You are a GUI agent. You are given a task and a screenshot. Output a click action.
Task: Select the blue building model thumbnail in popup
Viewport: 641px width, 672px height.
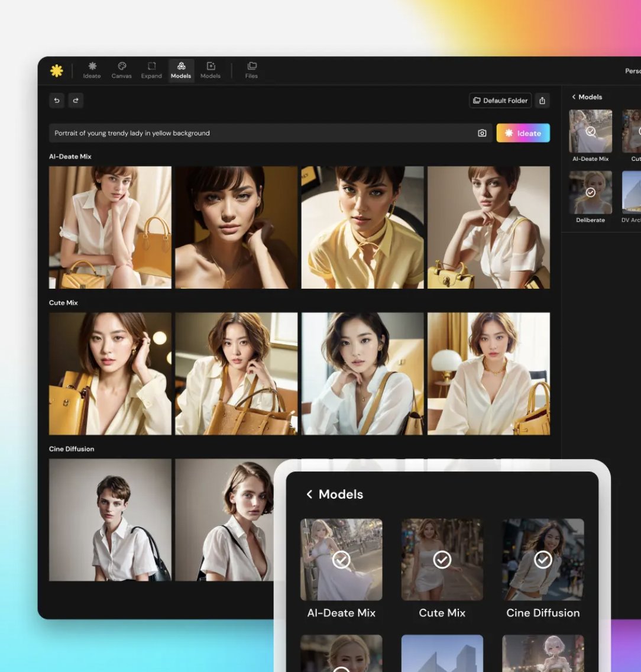tap(442, 653)
